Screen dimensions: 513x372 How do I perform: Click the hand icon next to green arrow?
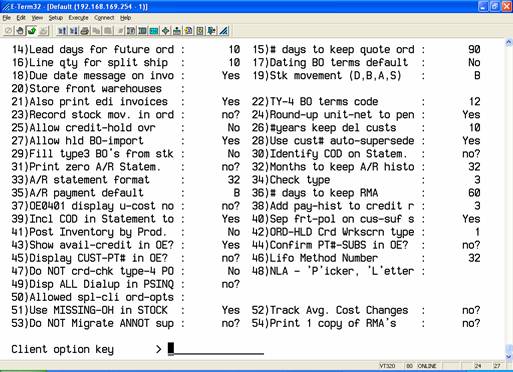coord(20,31)
